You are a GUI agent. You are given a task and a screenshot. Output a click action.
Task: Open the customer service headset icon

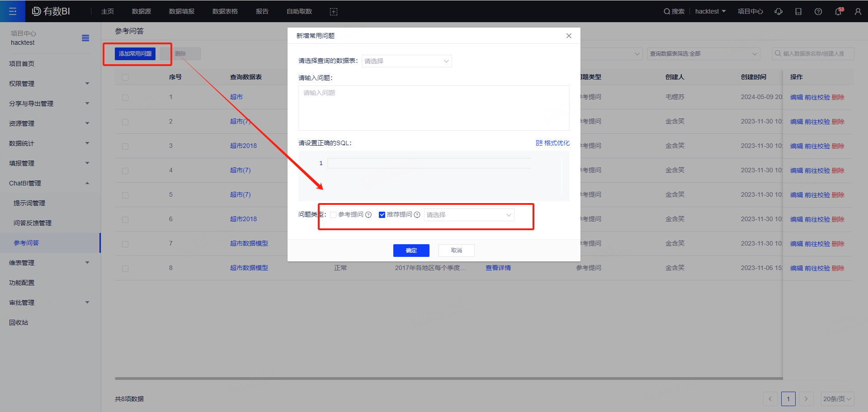(x=778, y=12)
